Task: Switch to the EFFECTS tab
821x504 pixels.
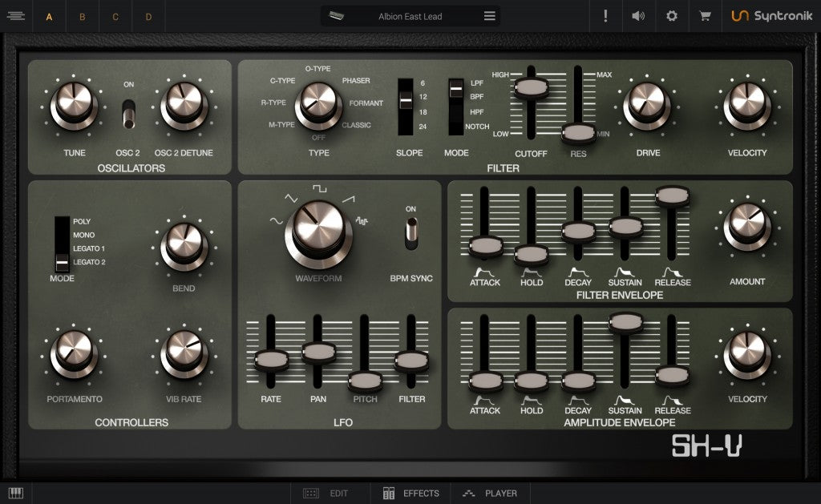Action: pyautogui.click(x=410, y=493)
